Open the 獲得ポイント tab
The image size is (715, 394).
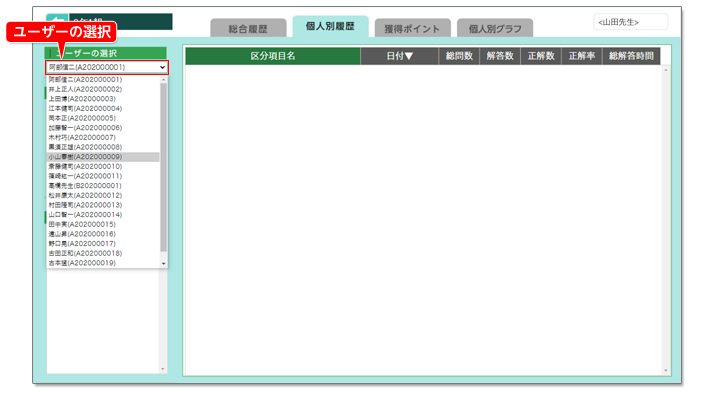412,28
